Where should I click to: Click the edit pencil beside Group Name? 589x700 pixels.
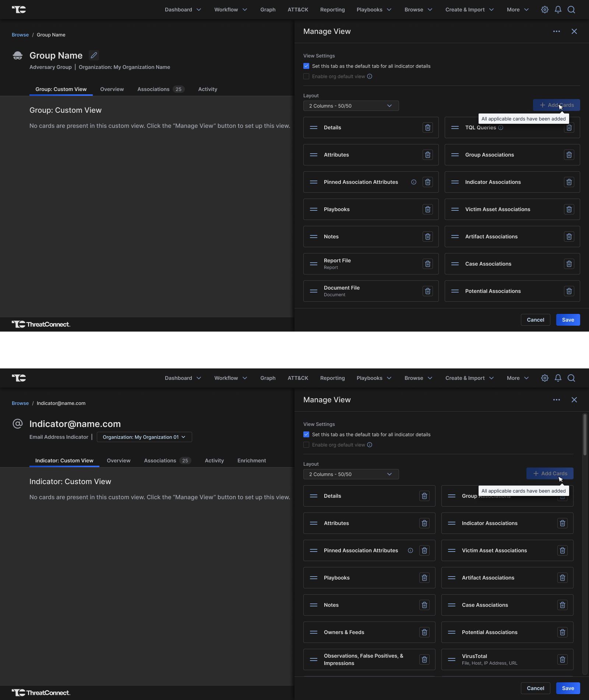click(x=94, y=55)
